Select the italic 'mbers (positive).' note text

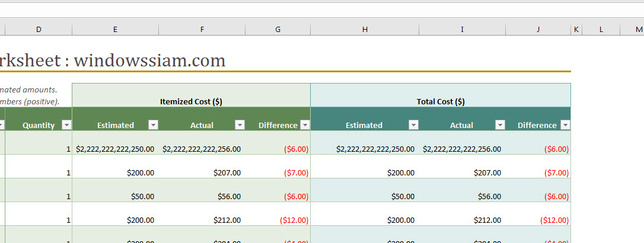coord(30,102)
